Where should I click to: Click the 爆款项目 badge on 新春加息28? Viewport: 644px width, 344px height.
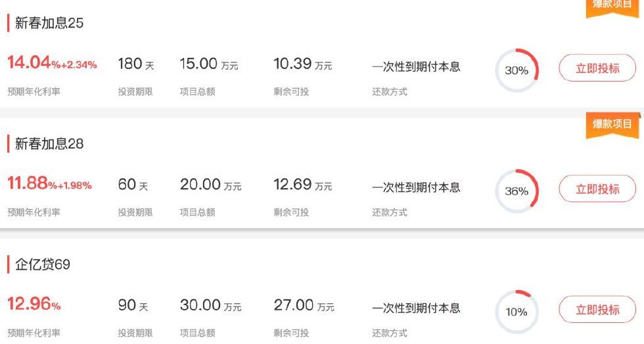click(612, 124)
